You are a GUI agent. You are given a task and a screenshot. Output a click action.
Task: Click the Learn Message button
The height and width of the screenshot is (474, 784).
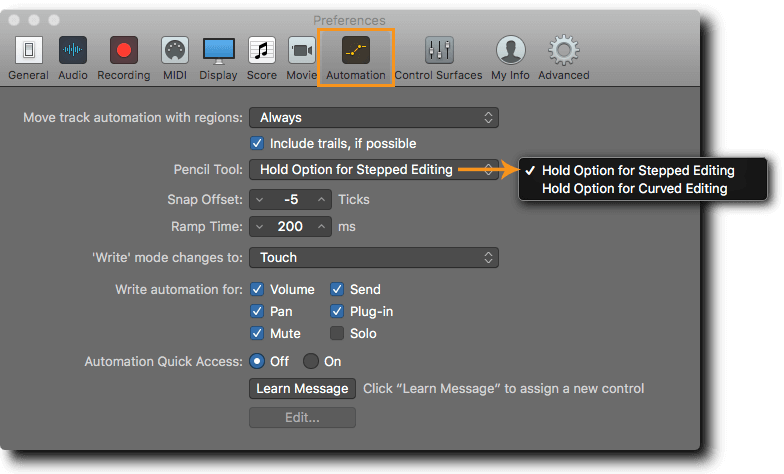302,388
